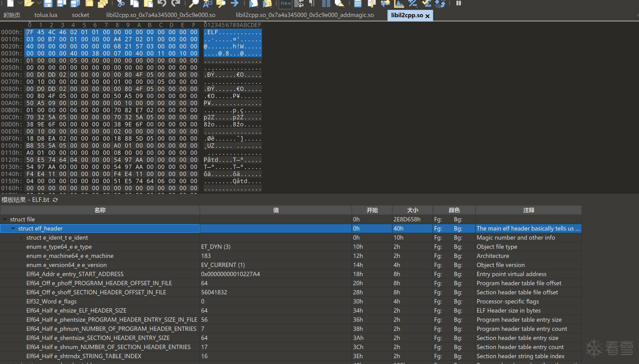Viewport: 639px width, 364px height.
Task: Toggle the paragraph mark display icon
Action: 312,4
